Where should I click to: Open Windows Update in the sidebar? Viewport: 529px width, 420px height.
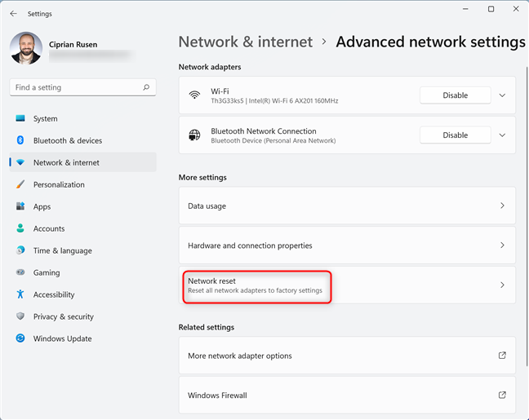(x=62, y=338)
